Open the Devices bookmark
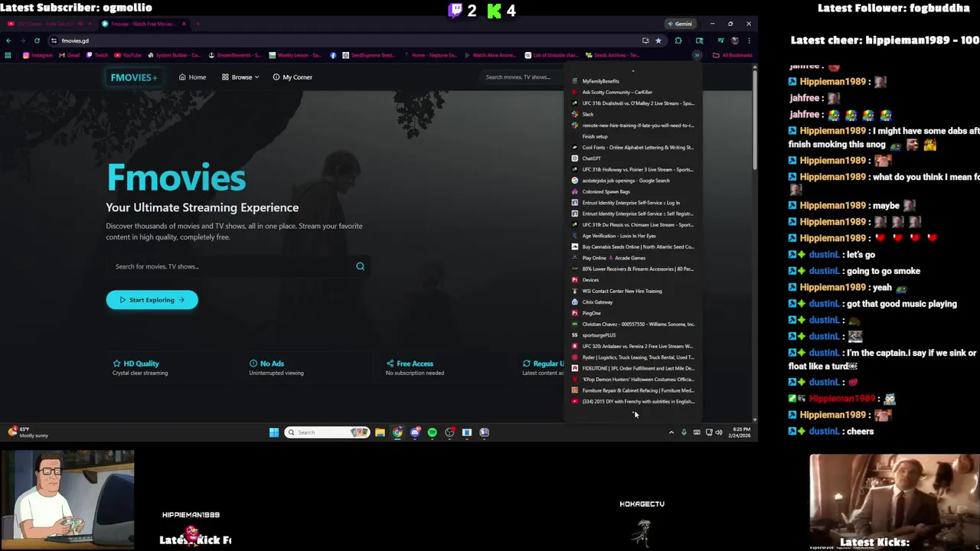This screenshot has width=980, height=551. click(x=633, y=280)
